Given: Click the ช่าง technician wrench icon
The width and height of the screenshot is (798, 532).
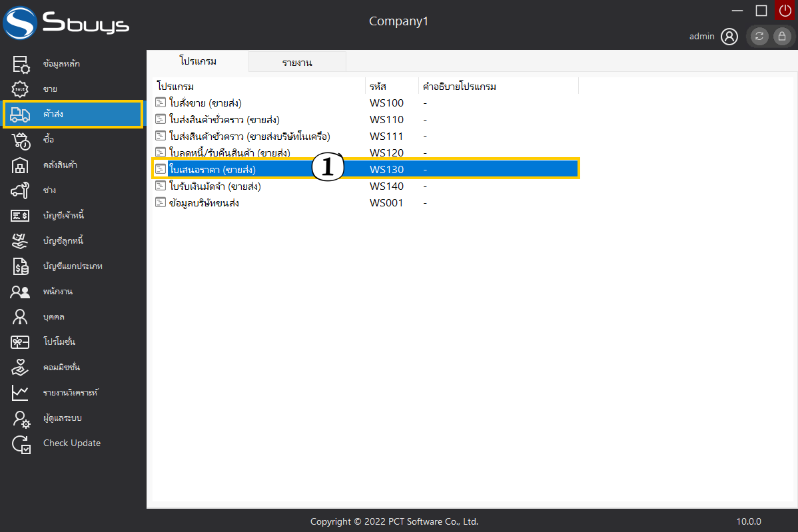Looking at the screenshot, I should [21, 190].
